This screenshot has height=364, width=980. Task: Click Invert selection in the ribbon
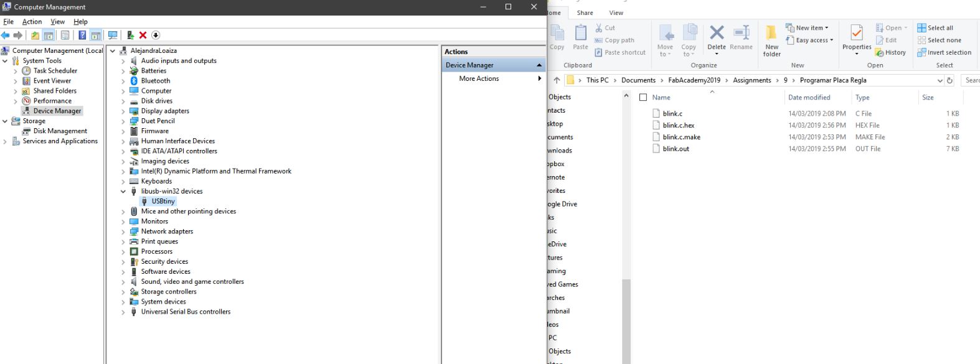point(944,53)
